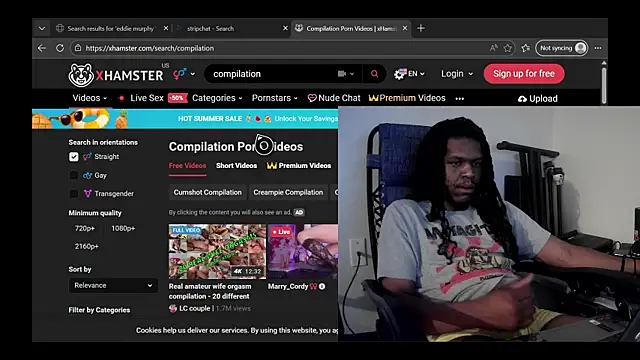Click the address bar URL

[149, 48]
